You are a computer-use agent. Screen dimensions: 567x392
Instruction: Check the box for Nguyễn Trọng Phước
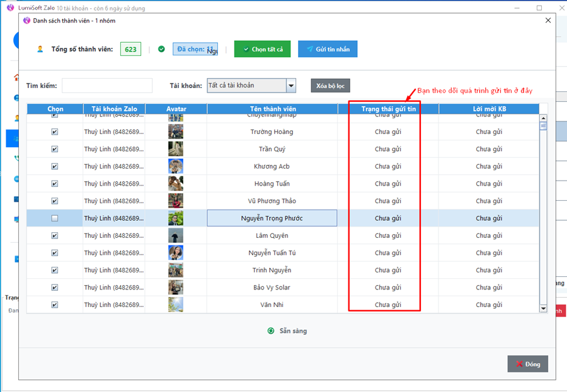[55, 218]
